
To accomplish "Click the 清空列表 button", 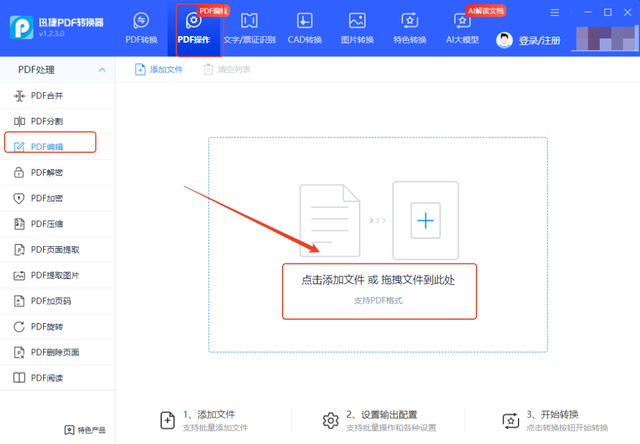I will 227,69.
